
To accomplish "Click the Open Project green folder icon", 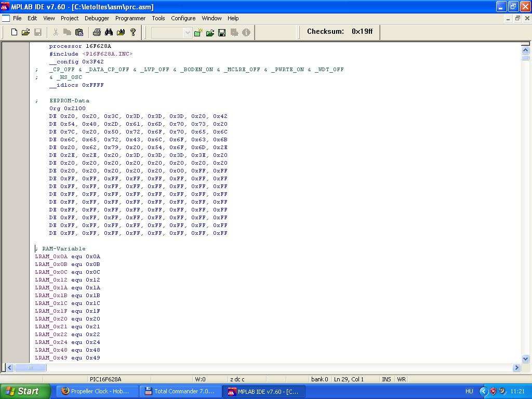I will (x=210, y=33).
